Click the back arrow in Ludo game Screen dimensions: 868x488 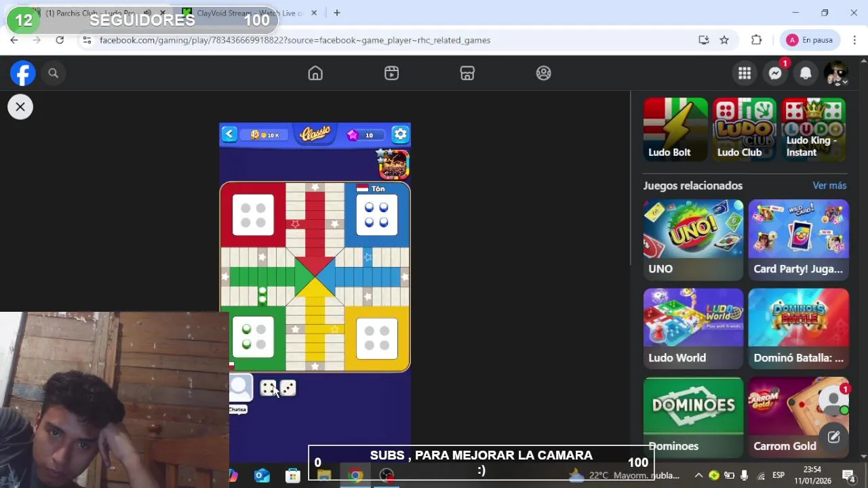pos(229,134)
